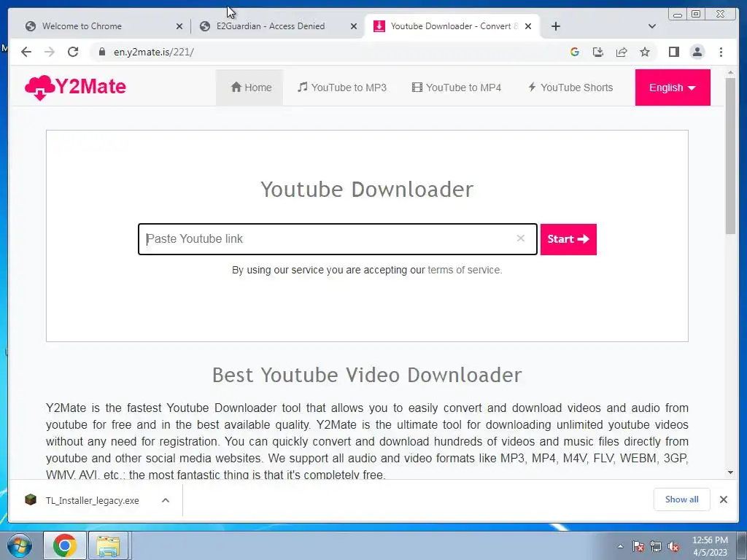This screenshot has width=747, height=560.
Task: Click the install app icon in toolbar
Action: click(x=598, y=52)
